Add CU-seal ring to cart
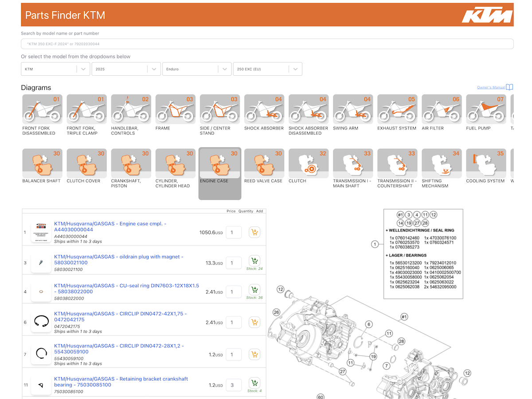The height and width of the screenshot is (399, 532). (254, 290)
